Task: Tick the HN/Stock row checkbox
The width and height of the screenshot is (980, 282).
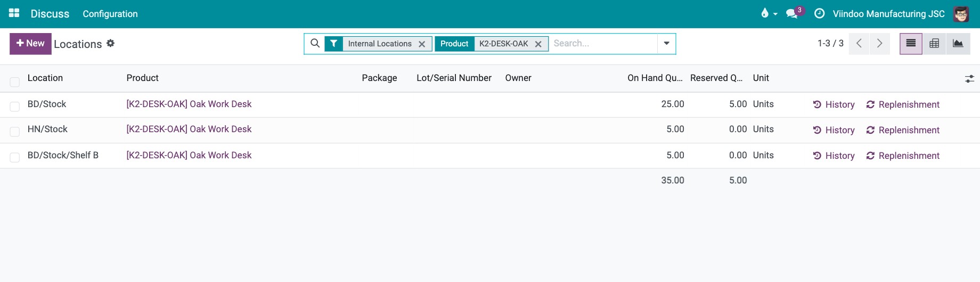Action: 15,132
